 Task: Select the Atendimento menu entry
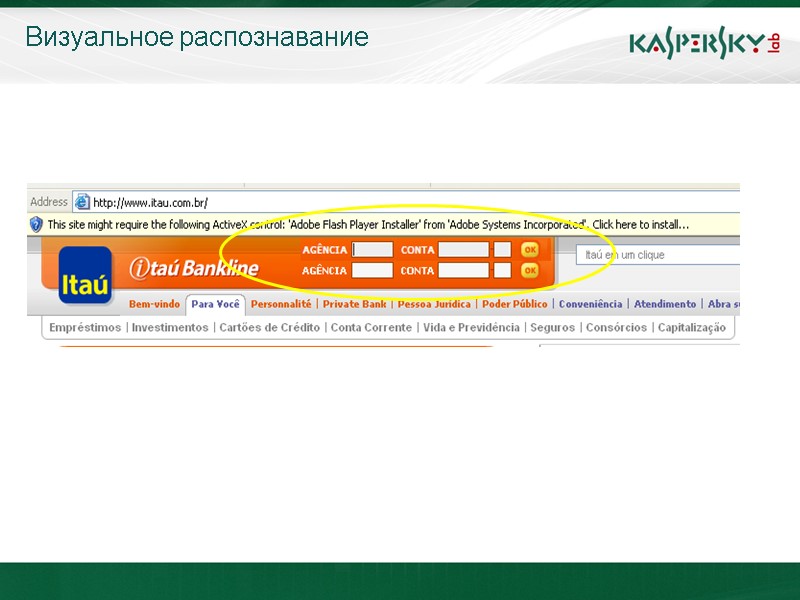[666, 304]
